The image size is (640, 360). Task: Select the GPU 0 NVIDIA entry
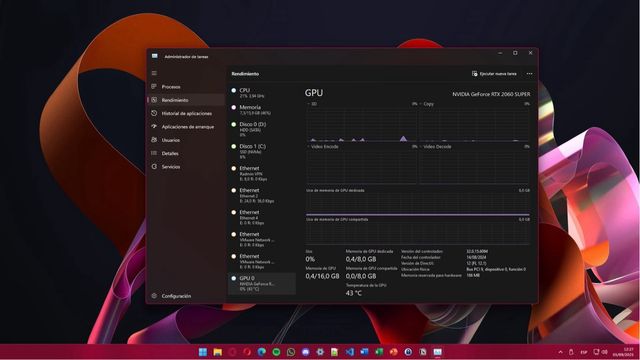[262, 284]
